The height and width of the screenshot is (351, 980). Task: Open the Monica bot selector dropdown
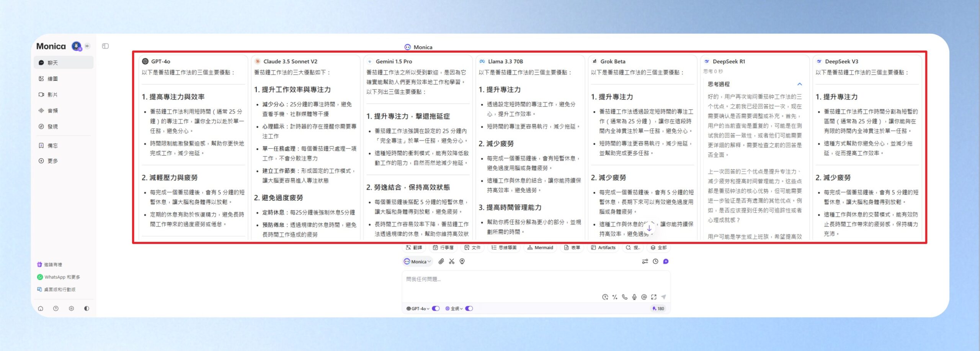coord(418,262)
